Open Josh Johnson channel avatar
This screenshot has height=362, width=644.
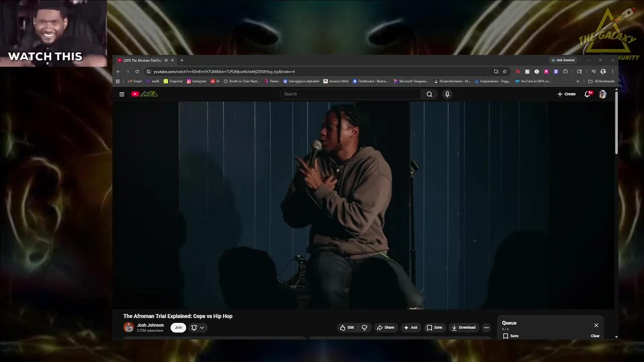click(x=129, y=327)
